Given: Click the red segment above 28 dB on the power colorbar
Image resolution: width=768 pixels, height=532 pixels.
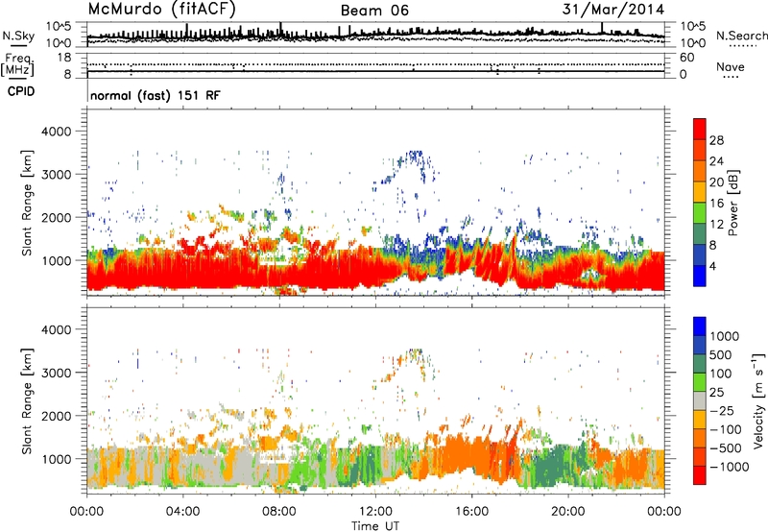Looking at the screenshot, I should (700, 129).
